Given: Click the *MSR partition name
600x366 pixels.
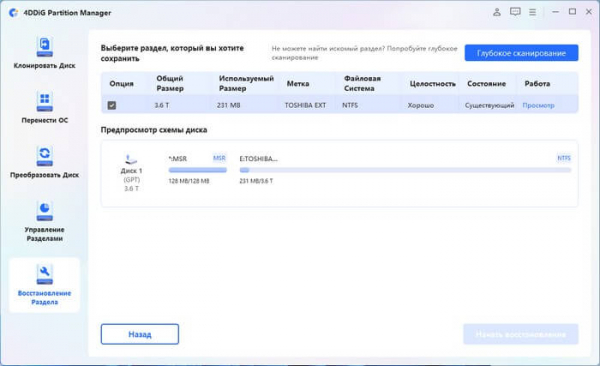Looking at the screenshot, I should point(178,158).
